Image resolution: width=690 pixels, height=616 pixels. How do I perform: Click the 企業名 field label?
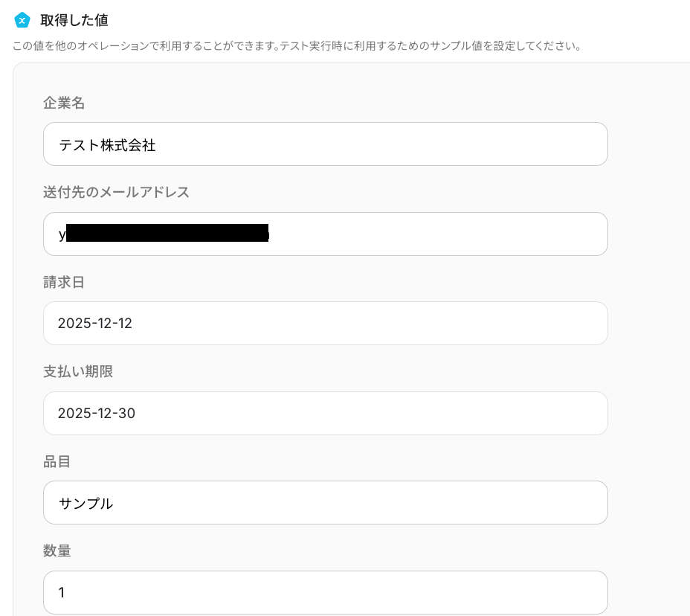coord(64,103)
